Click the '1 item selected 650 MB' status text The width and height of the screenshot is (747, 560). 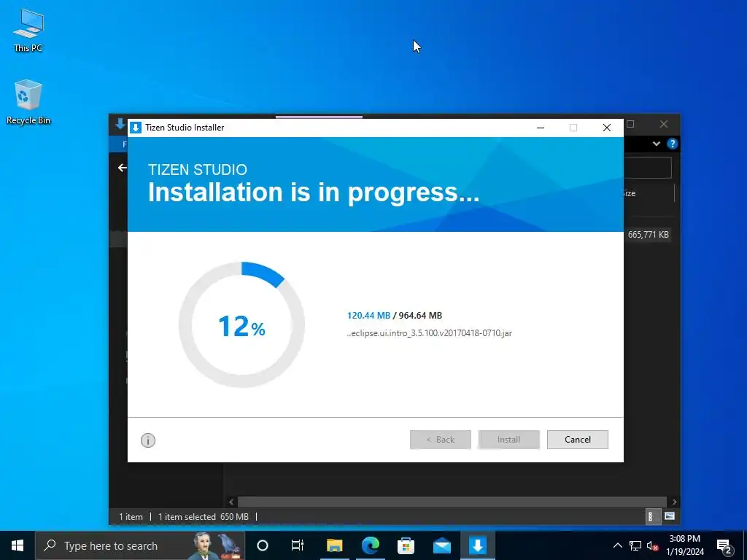click(204, 517)
